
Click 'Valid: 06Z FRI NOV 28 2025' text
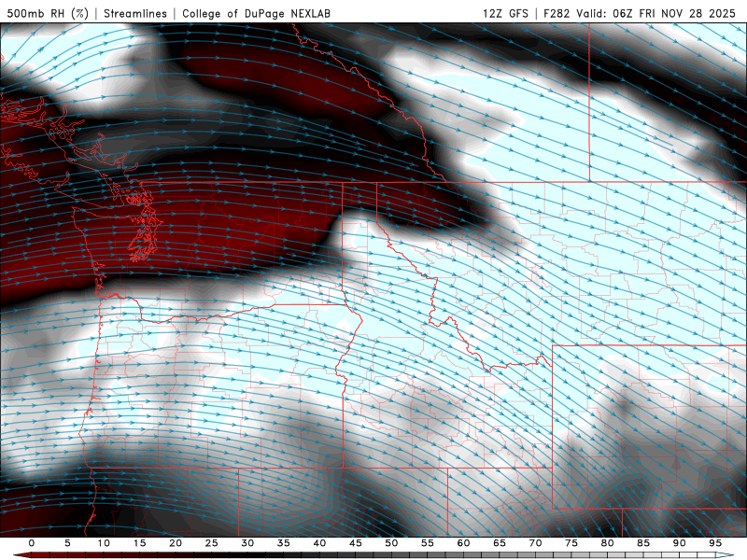(x=656, y=13)
